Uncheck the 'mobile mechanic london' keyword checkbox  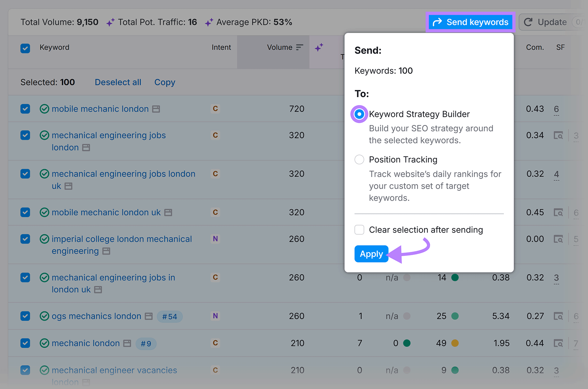tap(25, 109)
